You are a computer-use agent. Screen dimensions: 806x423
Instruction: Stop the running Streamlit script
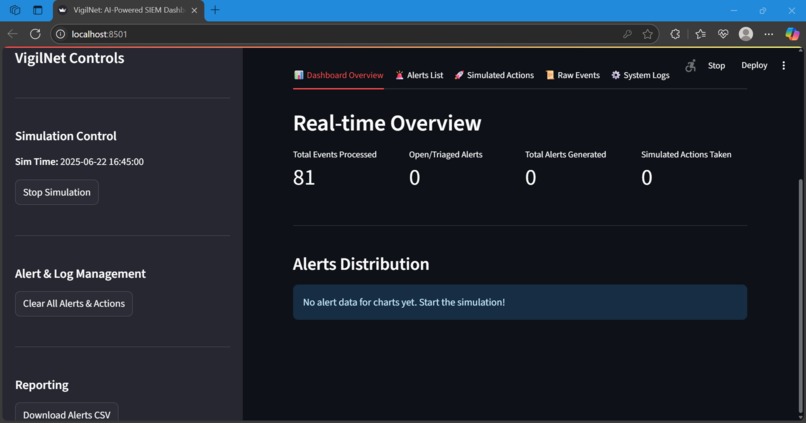[716, 65]
